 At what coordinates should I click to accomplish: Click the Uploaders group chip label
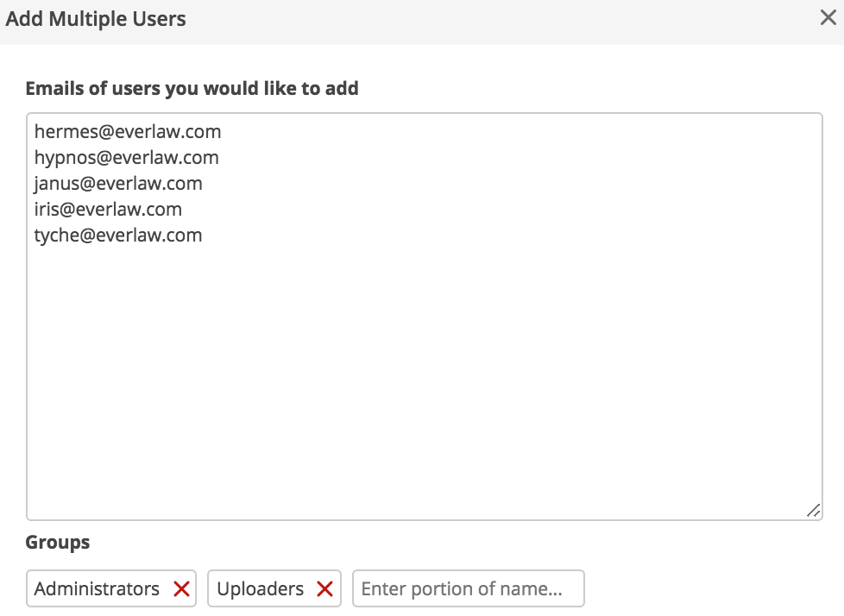(261, 589)
